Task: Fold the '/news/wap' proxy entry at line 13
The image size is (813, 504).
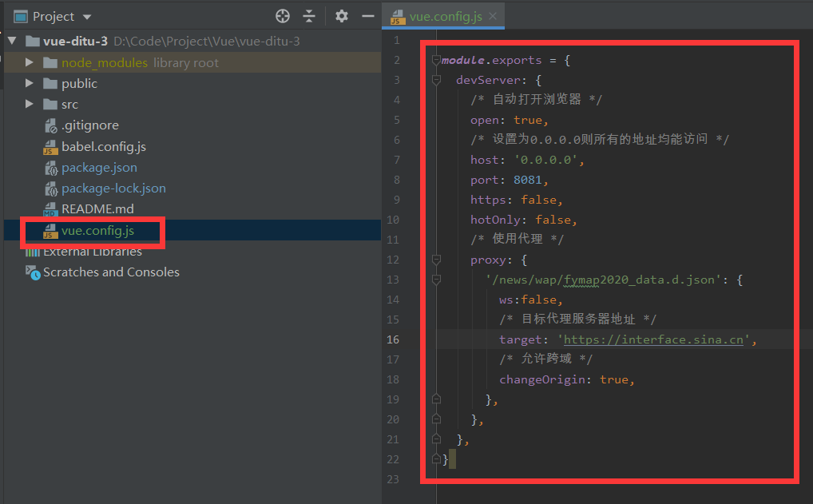Action: tap(436, 280)
